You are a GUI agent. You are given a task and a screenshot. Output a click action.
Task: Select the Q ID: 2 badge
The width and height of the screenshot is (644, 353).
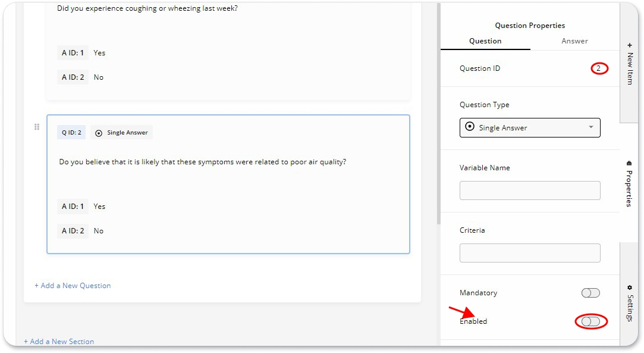point(71,132)
